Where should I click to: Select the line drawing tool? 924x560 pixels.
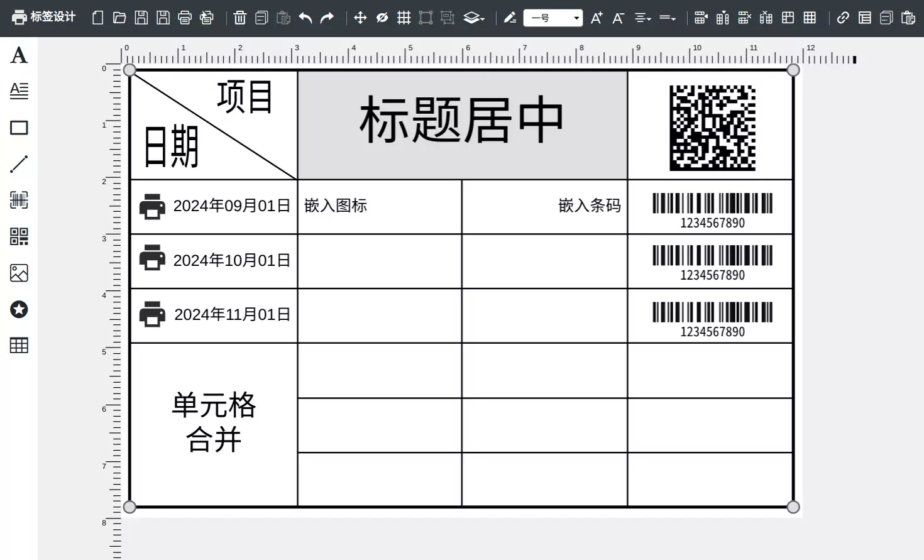tap(19, 163)
